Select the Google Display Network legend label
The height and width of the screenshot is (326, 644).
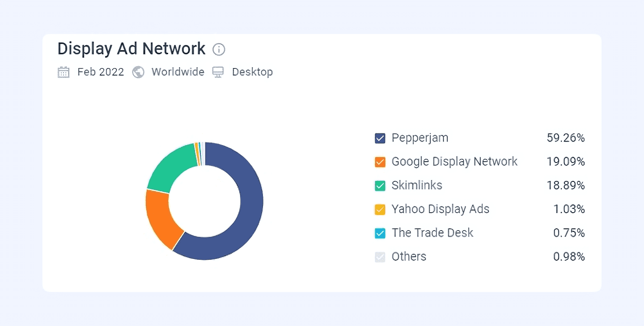[x=454, y=162]
